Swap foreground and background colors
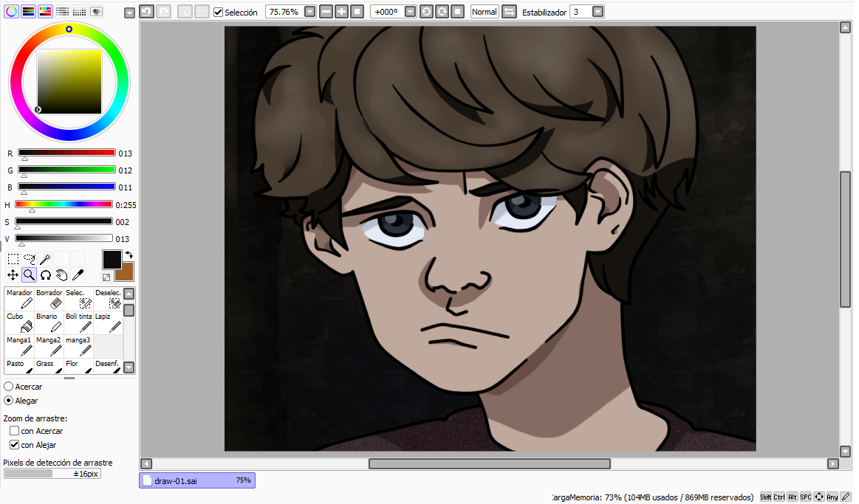This screenshot has height=504, width=859. click(129, 255)
